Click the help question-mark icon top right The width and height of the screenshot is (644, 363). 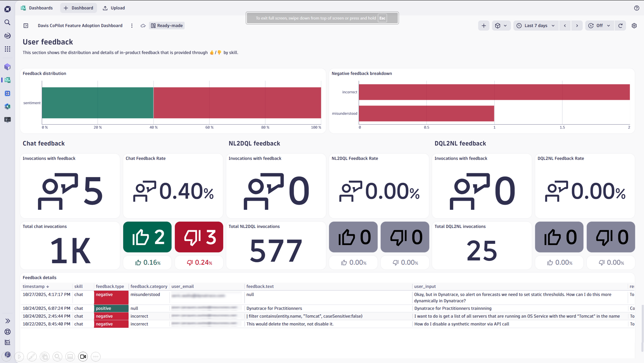[636, 8]
